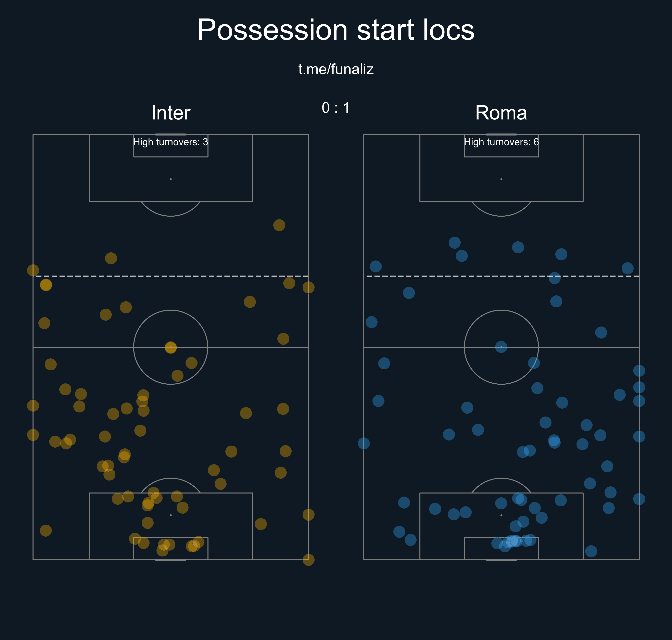This screenshot has width=672, height=640.
Task: Click the top penalty spot on Inter's pitch
Action: coord(170,179)
